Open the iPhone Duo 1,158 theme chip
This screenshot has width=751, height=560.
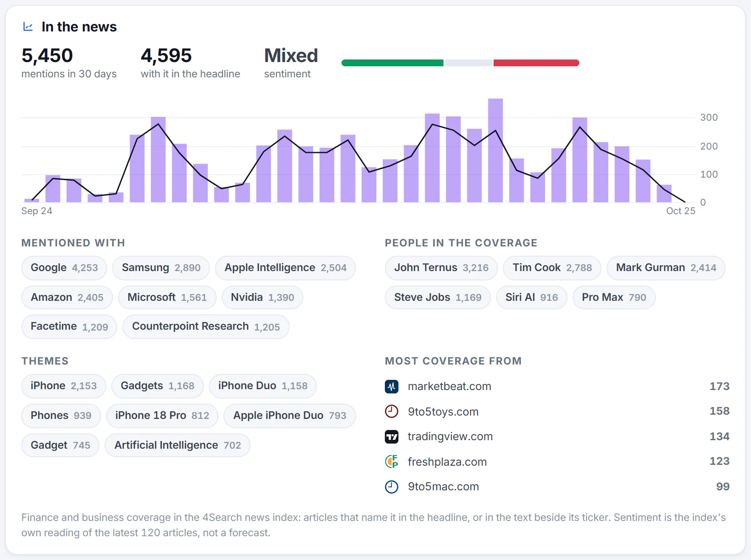point(263,386)
